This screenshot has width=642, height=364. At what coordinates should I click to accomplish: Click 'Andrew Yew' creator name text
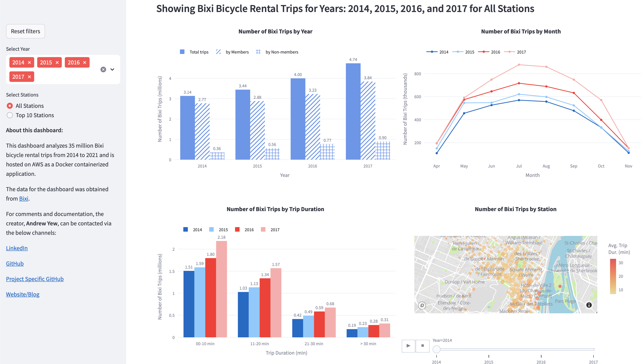[42, 223]
